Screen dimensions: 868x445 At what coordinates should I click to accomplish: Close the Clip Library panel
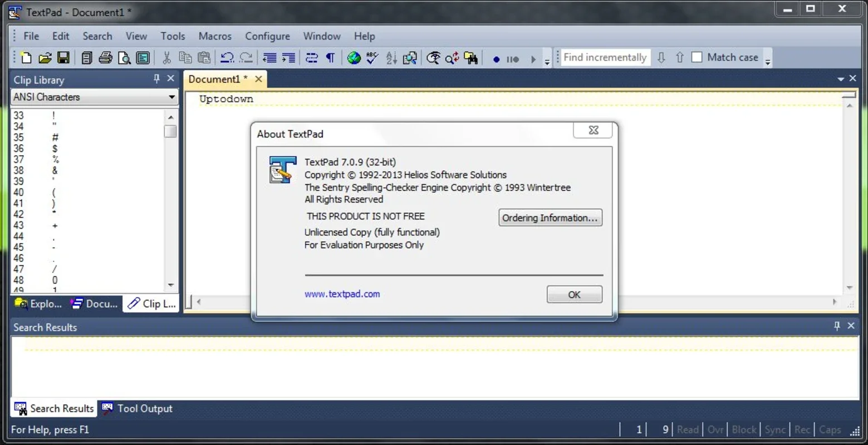tap(171, 79)
